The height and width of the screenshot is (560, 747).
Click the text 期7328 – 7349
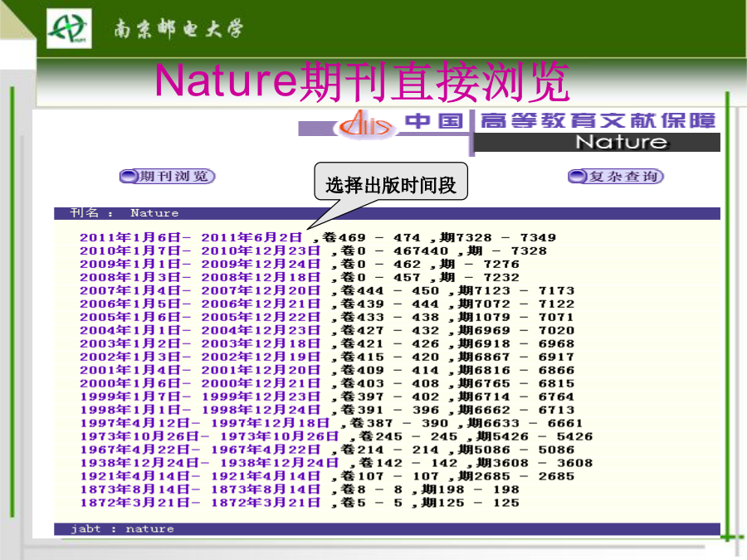pos(498,237)
